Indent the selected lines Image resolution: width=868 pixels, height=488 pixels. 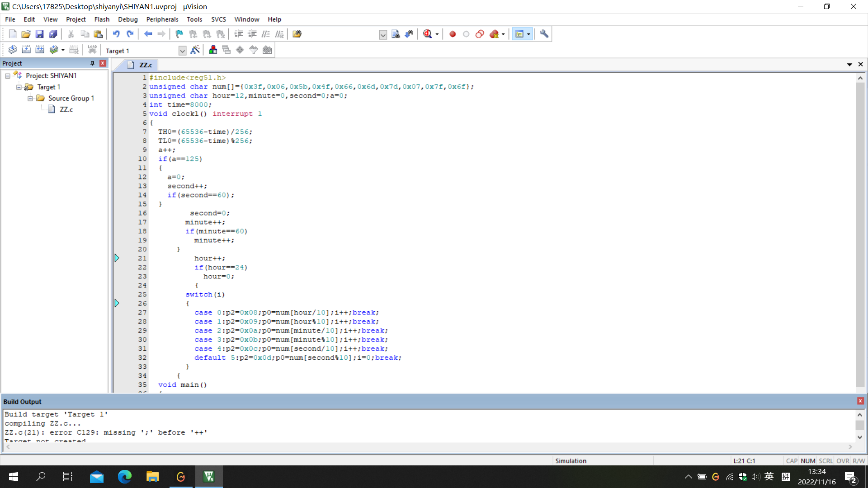pyautogui.click(x=238, y=34)
